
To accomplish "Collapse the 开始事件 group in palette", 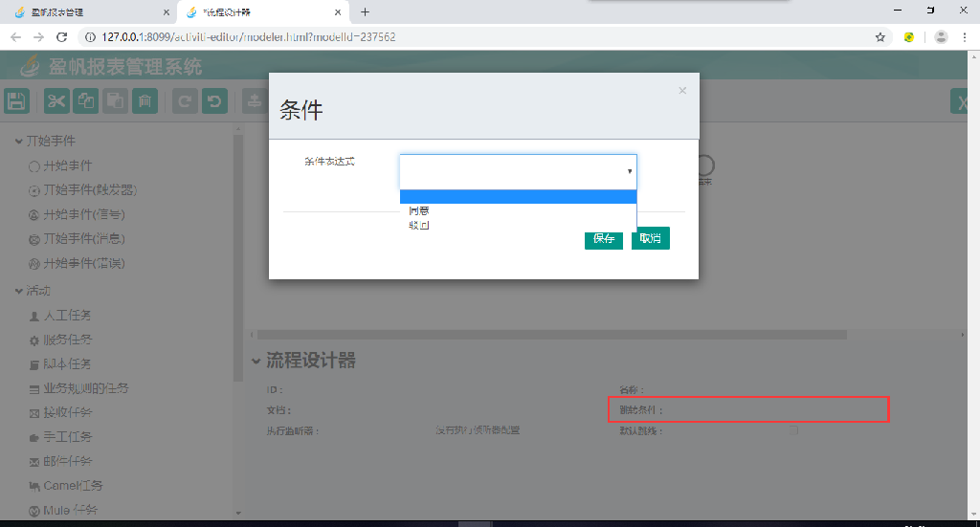I will point(19,142).
